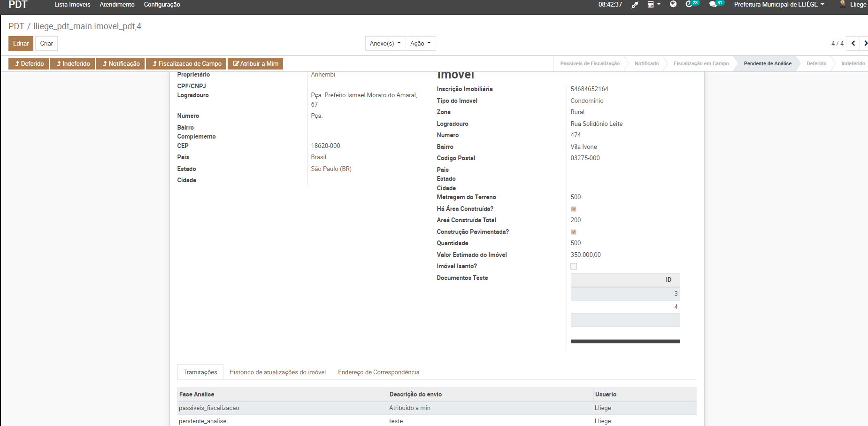The height and width of the screenshot is (426, 868).
Task: Enable the Imóvel Isento checkbox
Action: [x=574, y=266]
